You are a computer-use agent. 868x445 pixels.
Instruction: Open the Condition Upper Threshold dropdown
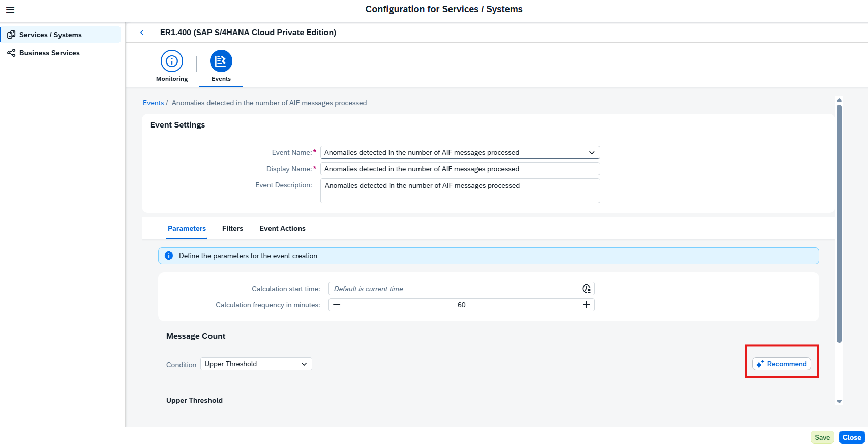coord(256,364)
